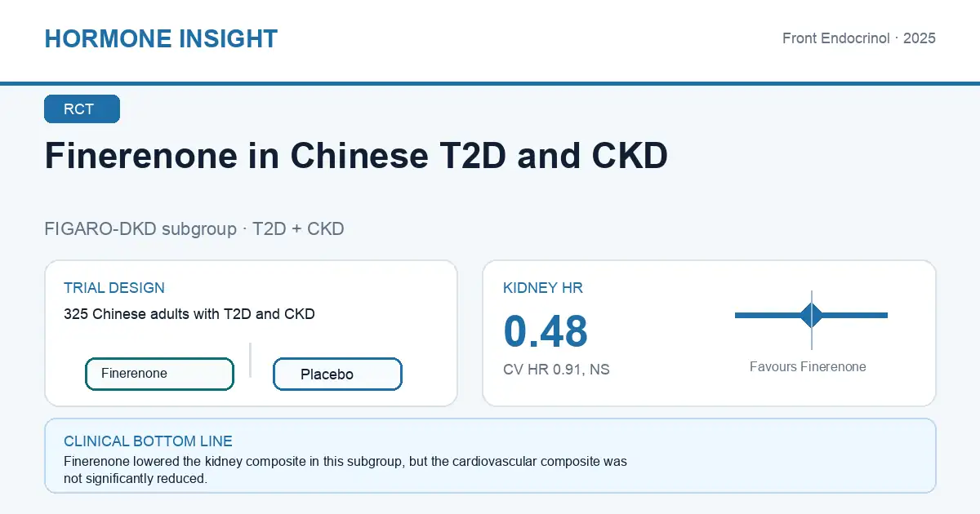Screen dimensions: 980x514
Task: Select the 325 Chinese adults description
Action: (189, 314)
